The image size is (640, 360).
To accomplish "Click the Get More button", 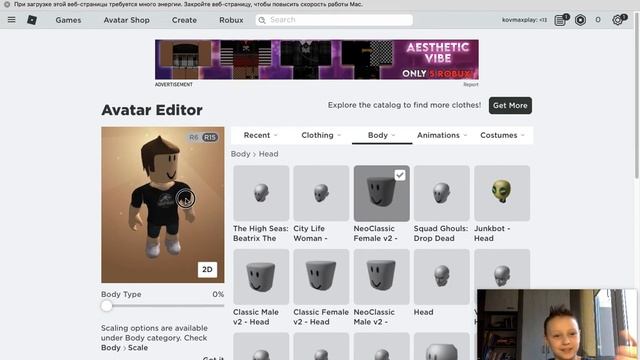I will (x=510, y=105).
